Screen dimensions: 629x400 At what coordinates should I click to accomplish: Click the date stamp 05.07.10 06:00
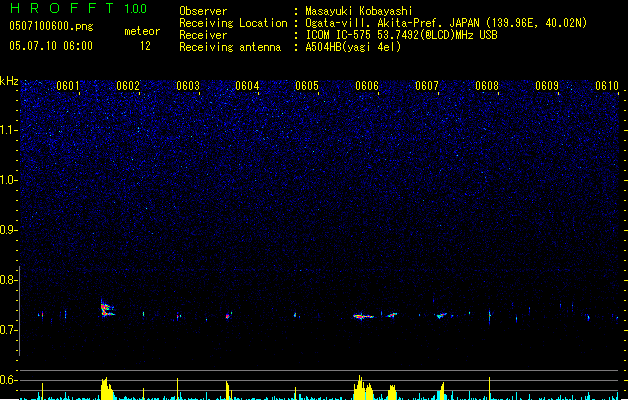(51, 46)
